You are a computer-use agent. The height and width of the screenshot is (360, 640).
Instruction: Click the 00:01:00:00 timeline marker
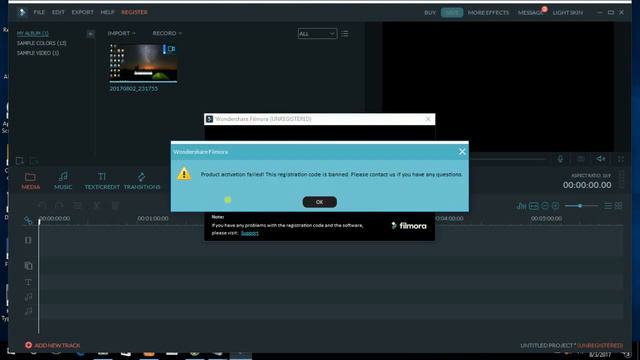click(153, 219)
